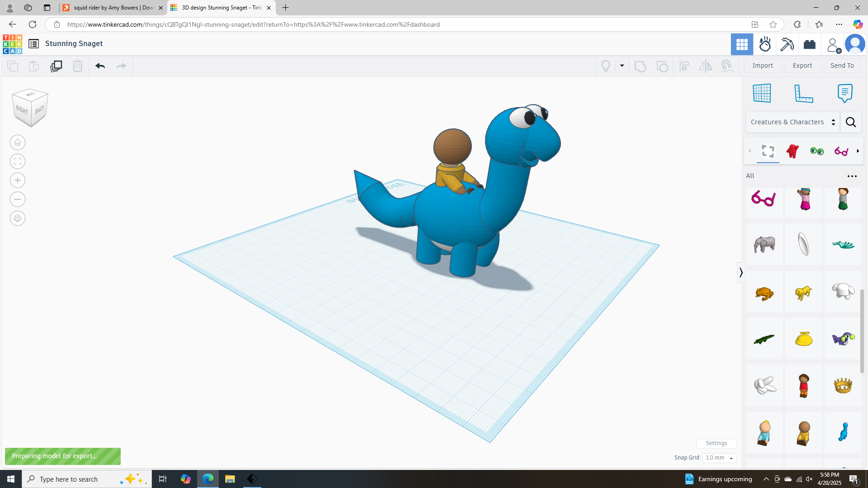Open the user profile avatar
Screen dimensions: 868x488
pyautogui.click(x=855, y=44)
